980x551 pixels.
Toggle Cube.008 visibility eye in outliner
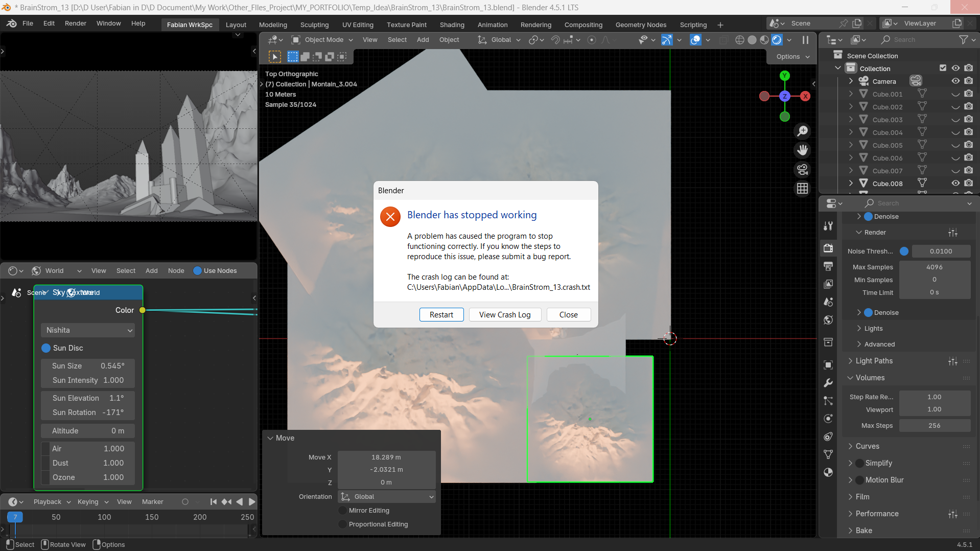pyautogui.click(x=955, y=183)
